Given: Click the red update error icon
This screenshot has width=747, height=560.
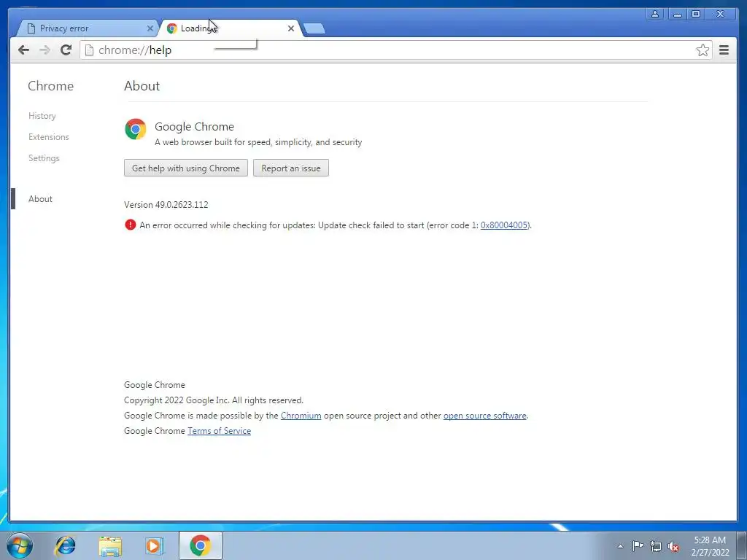Looking at the screenshot, I should click(130, 225).
